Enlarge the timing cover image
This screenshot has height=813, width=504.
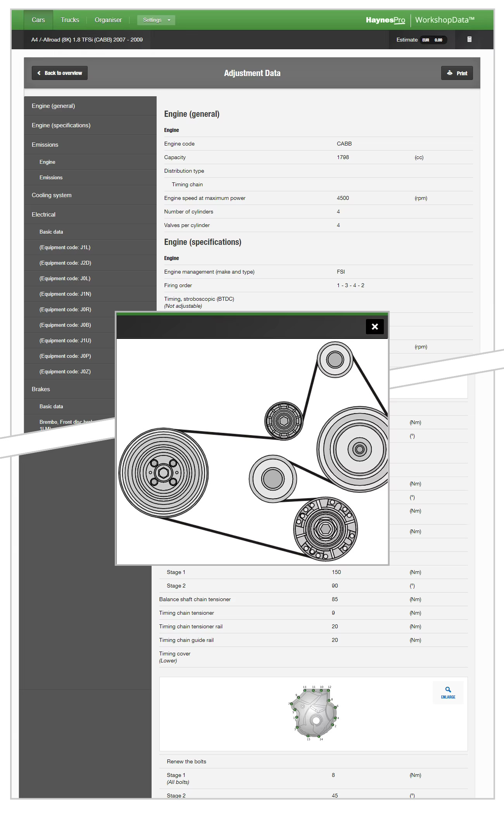click(x=448, y=692)
